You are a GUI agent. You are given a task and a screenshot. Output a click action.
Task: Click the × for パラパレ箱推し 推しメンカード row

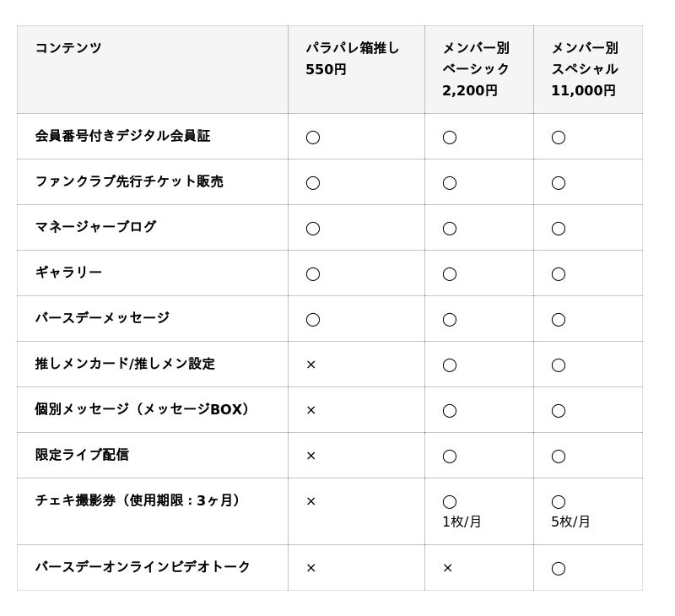310,365
